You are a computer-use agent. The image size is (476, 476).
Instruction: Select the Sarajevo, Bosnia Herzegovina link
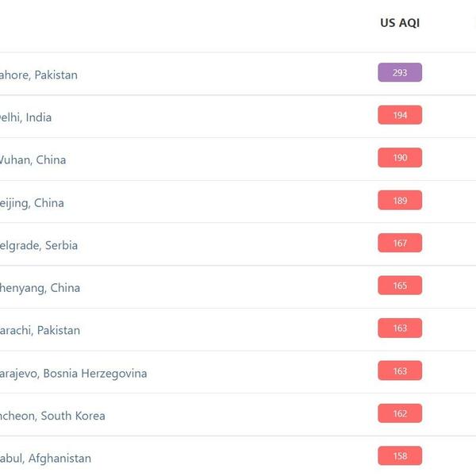pos(73,374)
